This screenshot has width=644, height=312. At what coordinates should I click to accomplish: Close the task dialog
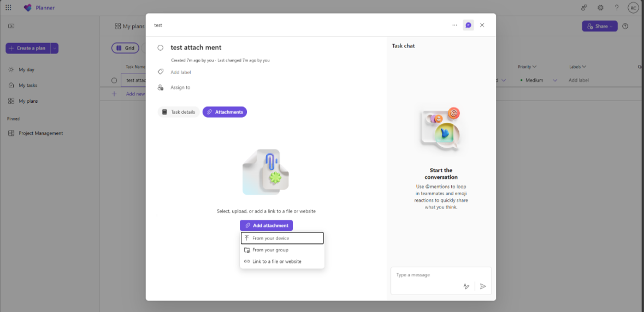[482, 25]
